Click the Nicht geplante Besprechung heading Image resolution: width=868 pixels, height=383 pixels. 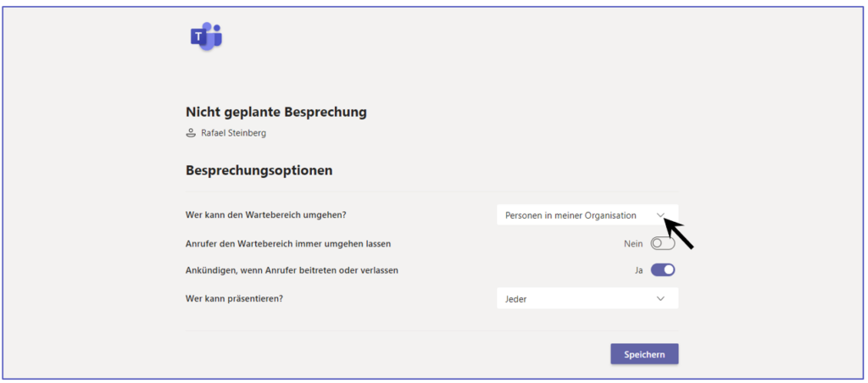point(276,113)
